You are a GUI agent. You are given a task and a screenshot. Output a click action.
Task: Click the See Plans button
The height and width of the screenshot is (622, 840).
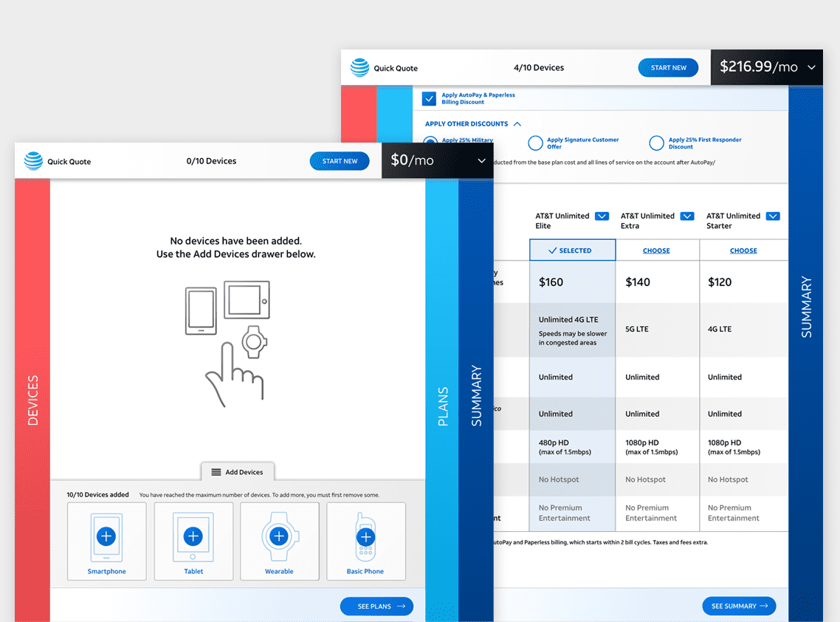(x=376, y=606)
